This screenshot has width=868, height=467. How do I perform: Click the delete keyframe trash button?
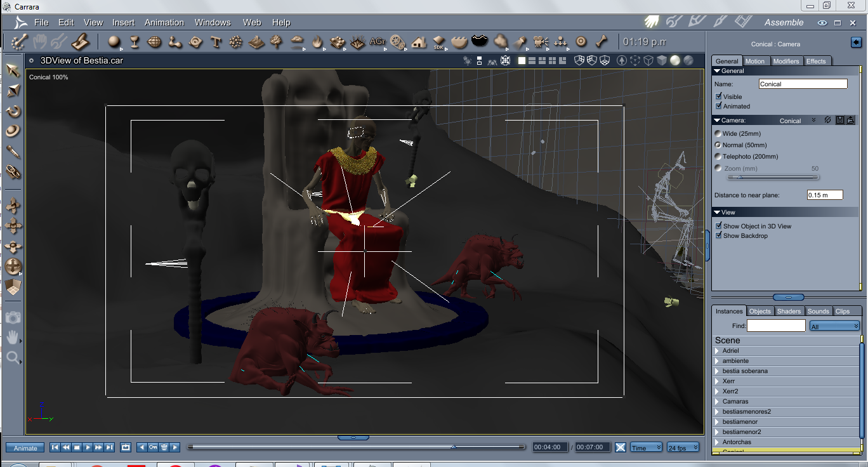click(x=164, y=447)
